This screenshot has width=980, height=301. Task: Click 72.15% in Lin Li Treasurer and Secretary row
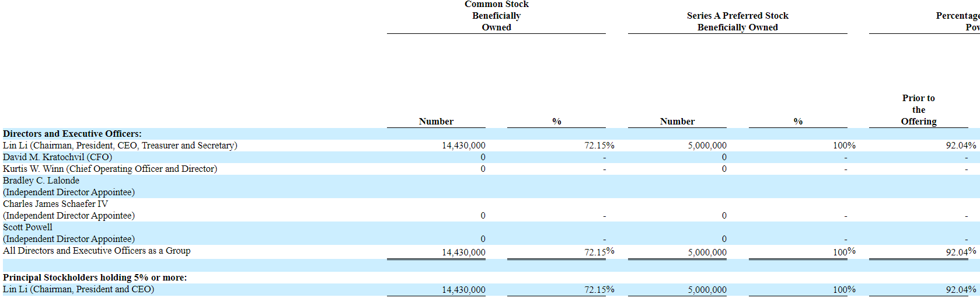[x=599, y=146]
